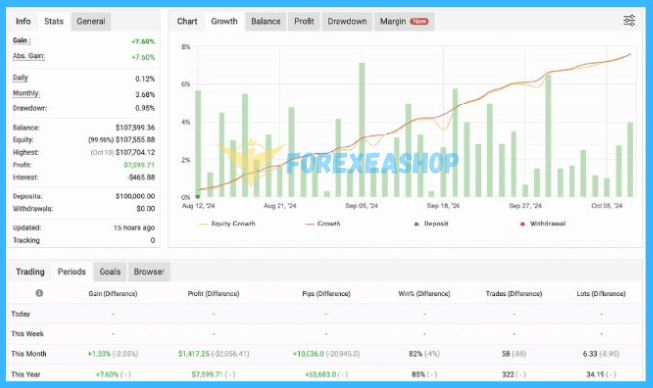Click the info circle icon in table header
The height and width of the screenshot is (388, 653).
(x=39, y=293)
